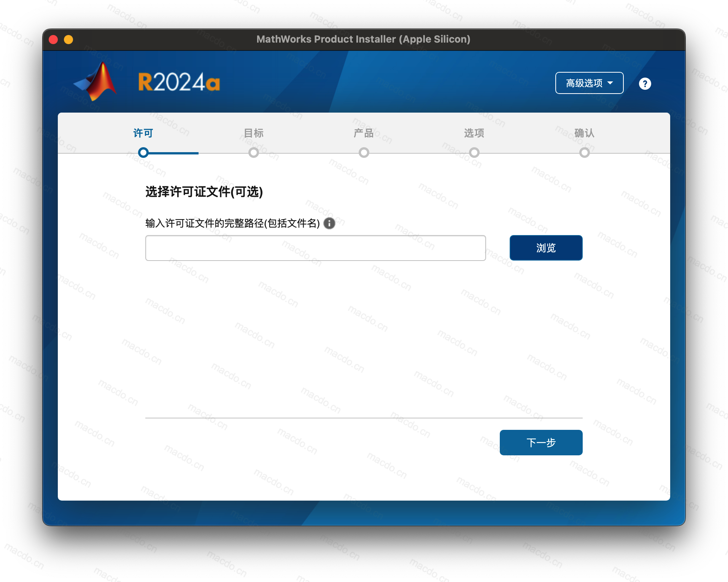
Task: Click the 选择许可证文件 heading text
Action: (204, 192)
